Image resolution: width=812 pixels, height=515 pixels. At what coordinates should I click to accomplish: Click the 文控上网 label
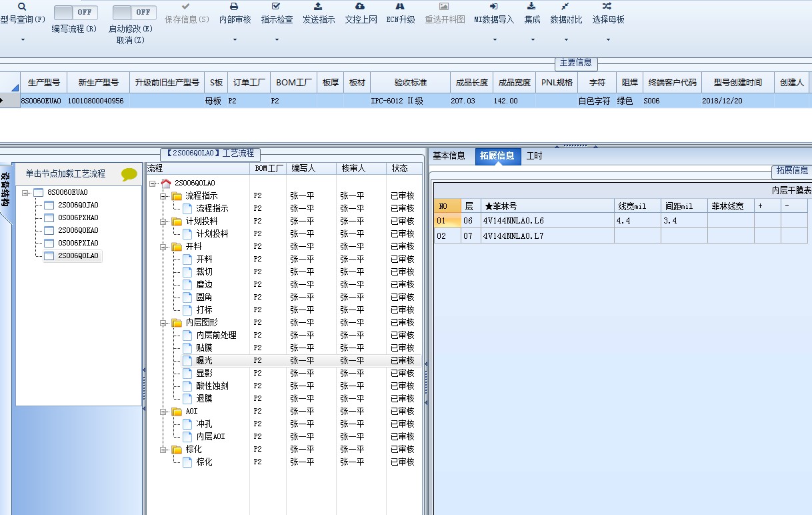pyautogui.click(x=361, y=19)
